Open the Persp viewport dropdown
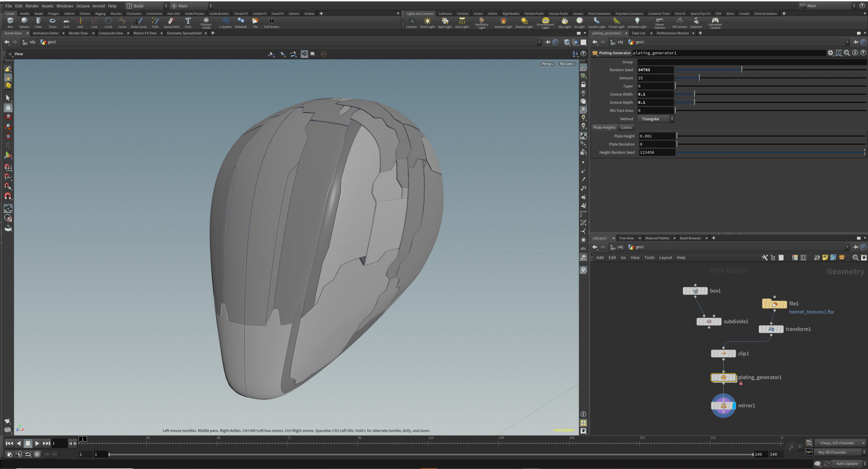Image resolution: width=868 pixels, height=469 pixels. [x=547, y=64]
